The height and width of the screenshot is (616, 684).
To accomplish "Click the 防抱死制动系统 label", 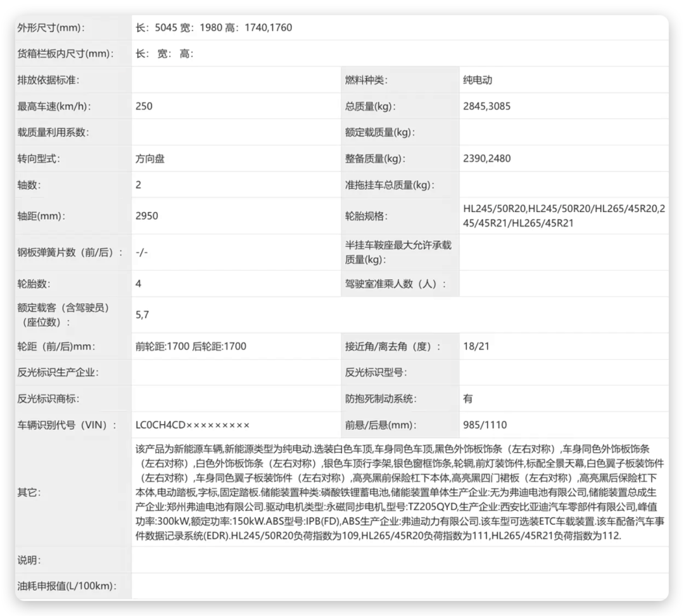I will point(381,399).
